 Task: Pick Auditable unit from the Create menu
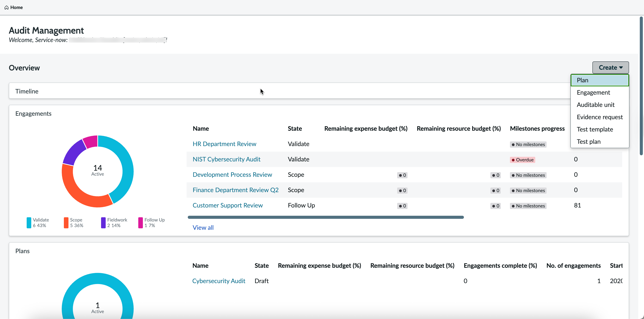[600, 105]
